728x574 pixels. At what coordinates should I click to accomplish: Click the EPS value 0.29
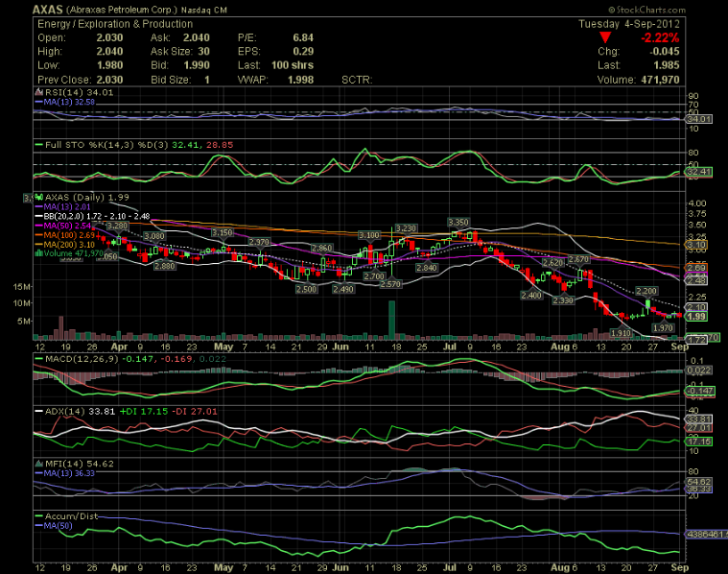pos(303,52)
